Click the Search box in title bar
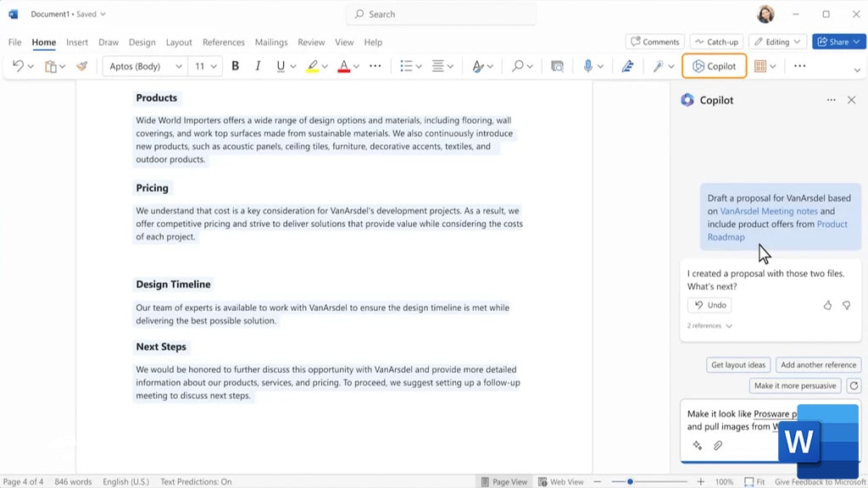Screen dimensions: 868x488 (441, 14)
